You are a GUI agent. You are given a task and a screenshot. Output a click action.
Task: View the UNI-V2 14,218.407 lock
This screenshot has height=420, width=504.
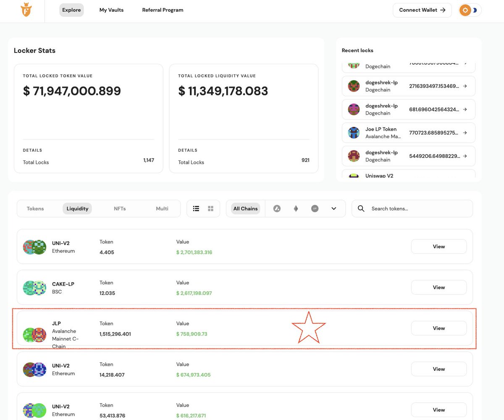(x=439, y=369)
